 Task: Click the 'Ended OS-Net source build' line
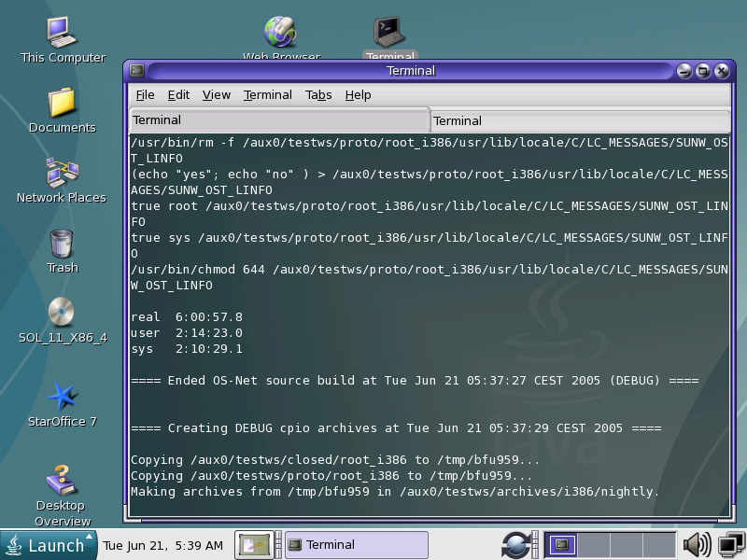pyautogui.click(x=415, y=381)
